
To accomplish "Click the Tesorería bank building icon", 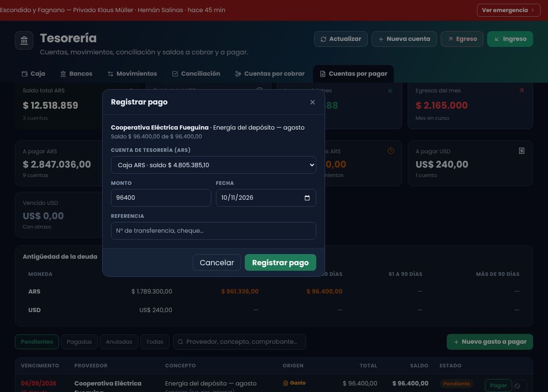I will [24, 40].
